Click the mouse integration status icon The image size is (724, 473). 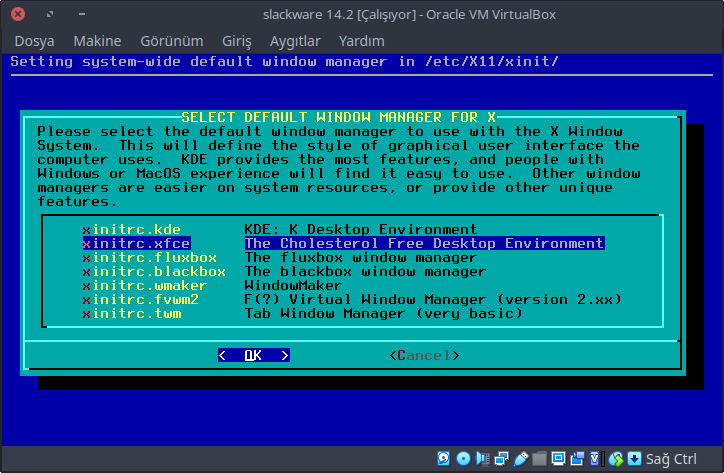coord(616,459)
